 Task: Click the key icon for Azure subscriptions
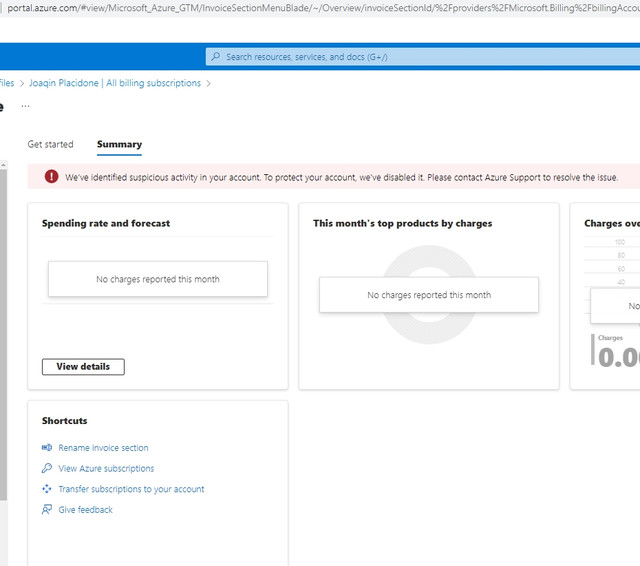[x=47, y=468]
